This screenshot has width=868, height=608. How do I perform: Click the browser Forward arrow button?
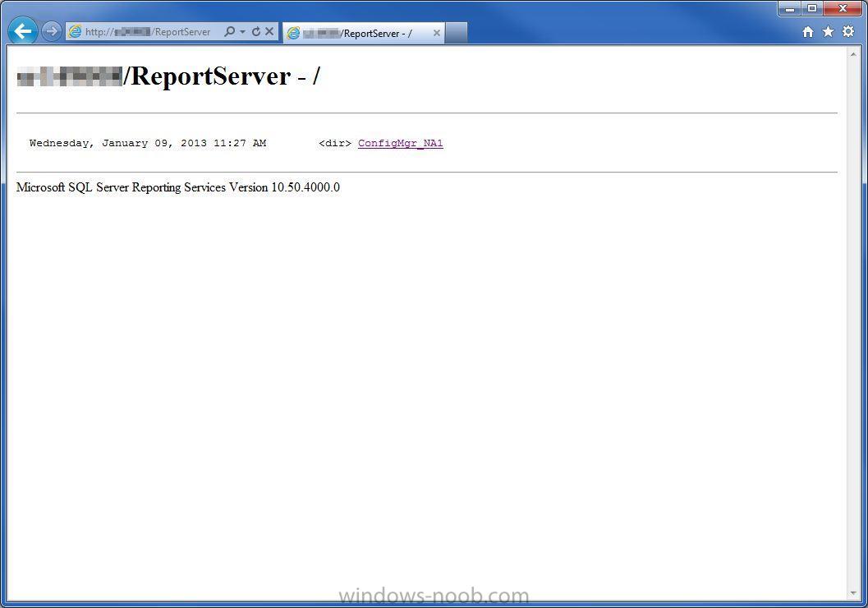(x=51, y=31)
